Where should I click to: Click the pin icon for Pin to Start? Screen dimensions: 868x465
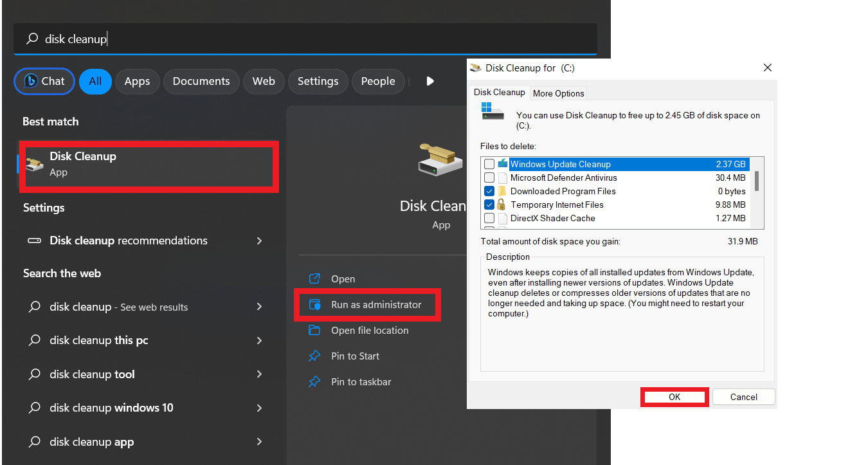(314, 356)
